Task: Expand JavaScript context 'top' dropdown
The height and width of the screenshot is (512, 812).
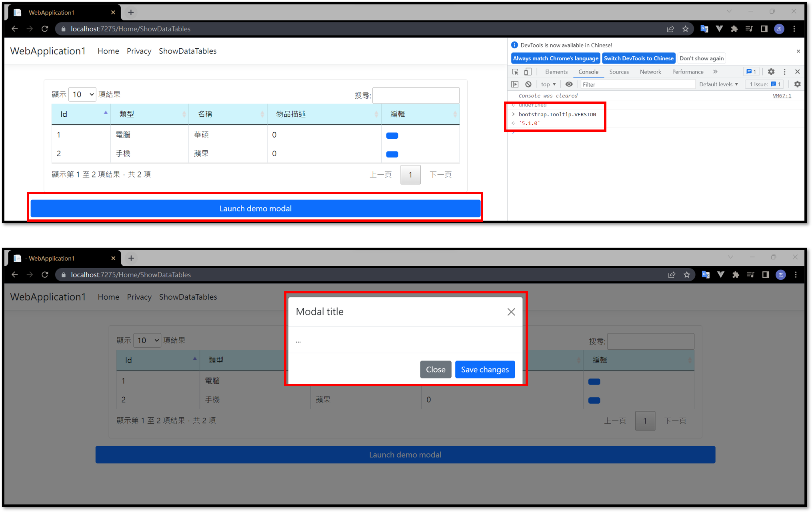Action: 548,84
